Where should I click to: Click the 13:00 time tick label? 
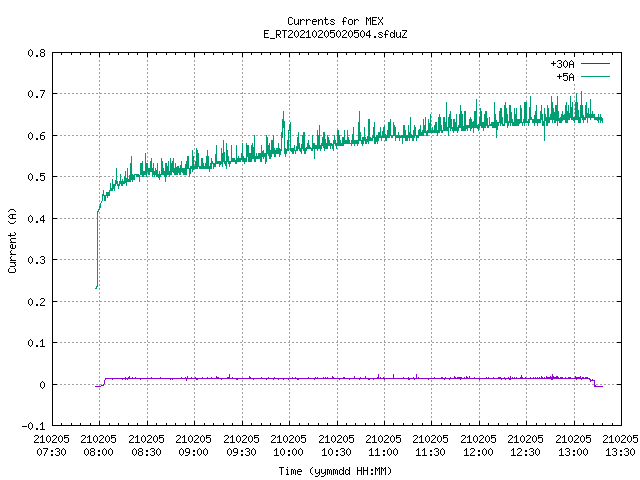(x=573, y=452)
